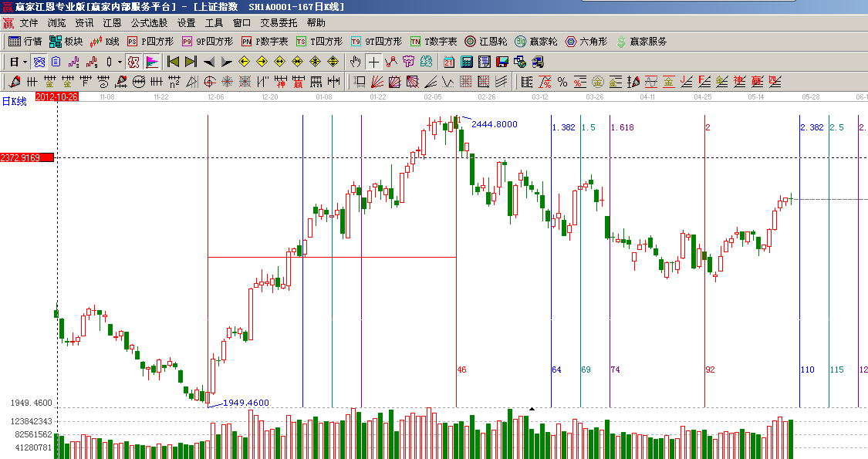Viewport: 868px width, 459px height.
Task: Toggle the crosshair cursor tool
Action: 373,62
